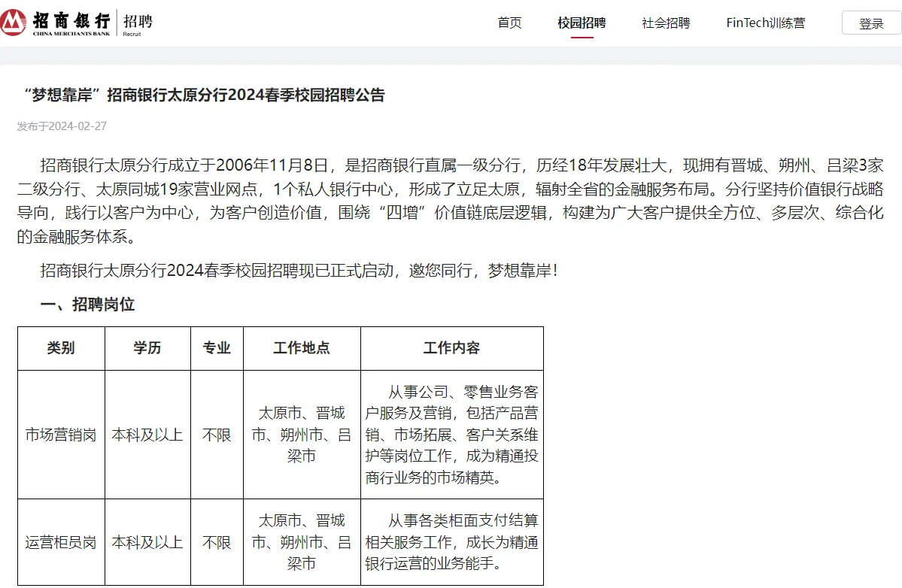Click the 学历 table header
Screen dimensions: 902x588
(x=147, y=348)
